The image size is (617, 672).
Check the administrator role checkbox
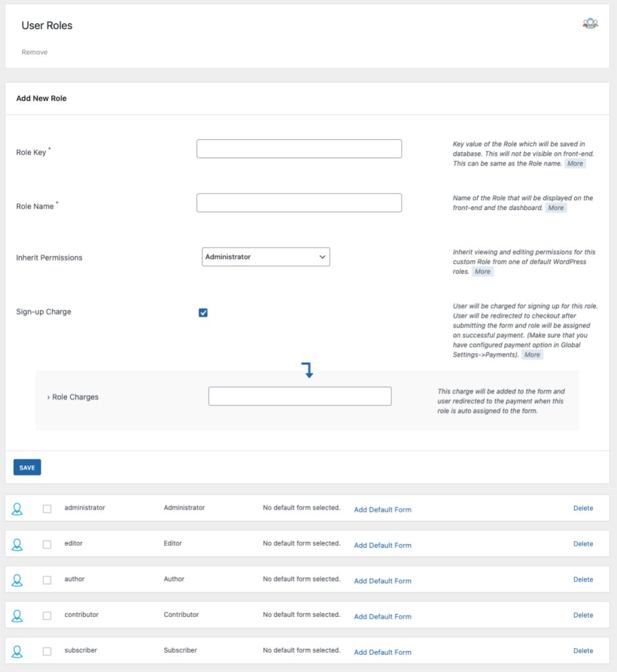click(x=47, y=507)
